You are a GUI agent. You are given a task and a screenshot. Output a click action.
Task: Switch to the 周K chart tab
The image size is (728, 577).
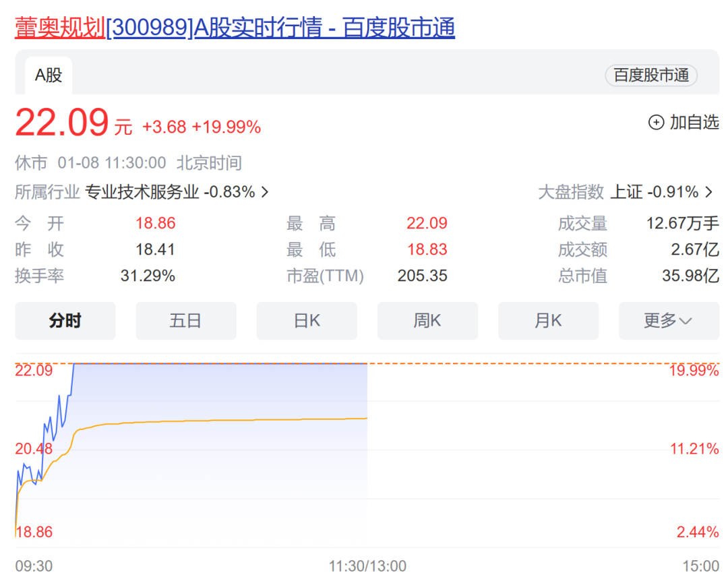click(427, 321)
